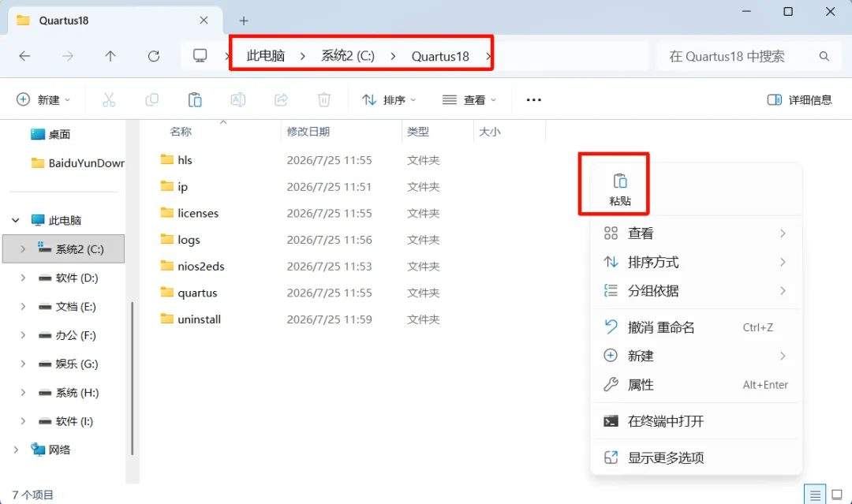Screen dimensions: 852x504
Task: Click the monitor icon in address bar
Action: tap(200, 55)
